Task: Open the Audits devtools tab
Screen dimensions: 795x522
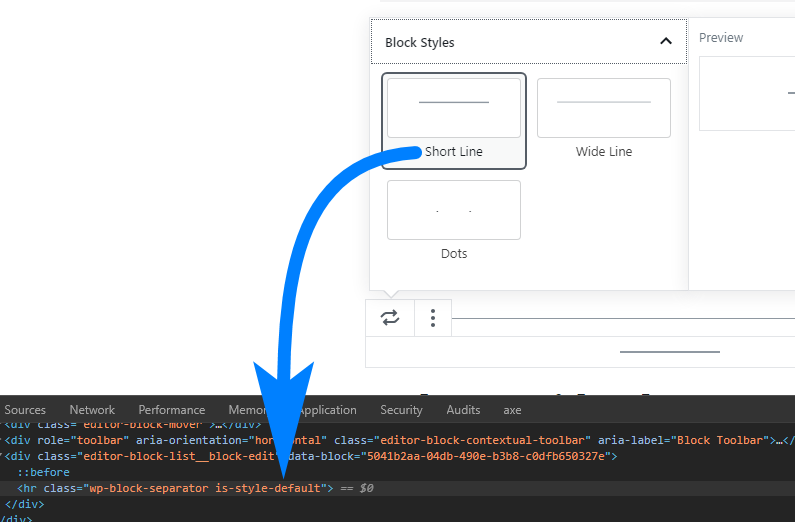Action: click(463, 409)
